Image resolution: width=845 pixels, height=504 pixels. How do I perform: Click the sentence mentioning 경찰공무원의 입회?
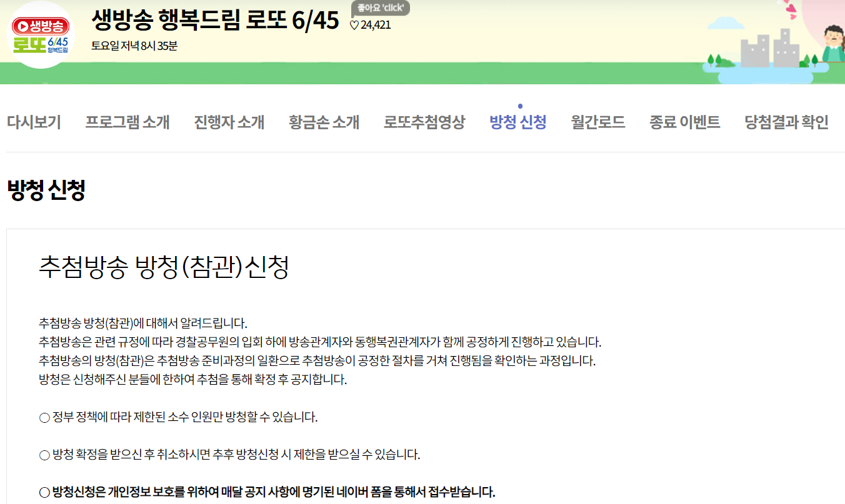[x=320, y=342]
